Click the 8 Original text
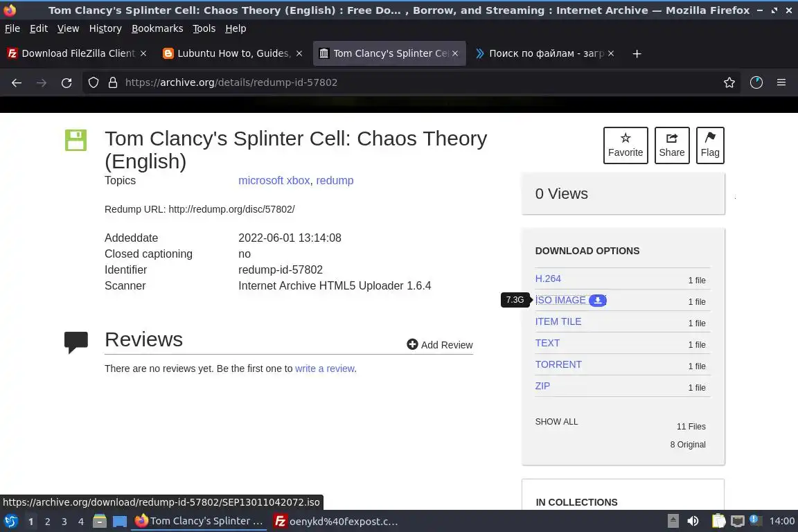798x532 pixels. click(x=688, y=445)
